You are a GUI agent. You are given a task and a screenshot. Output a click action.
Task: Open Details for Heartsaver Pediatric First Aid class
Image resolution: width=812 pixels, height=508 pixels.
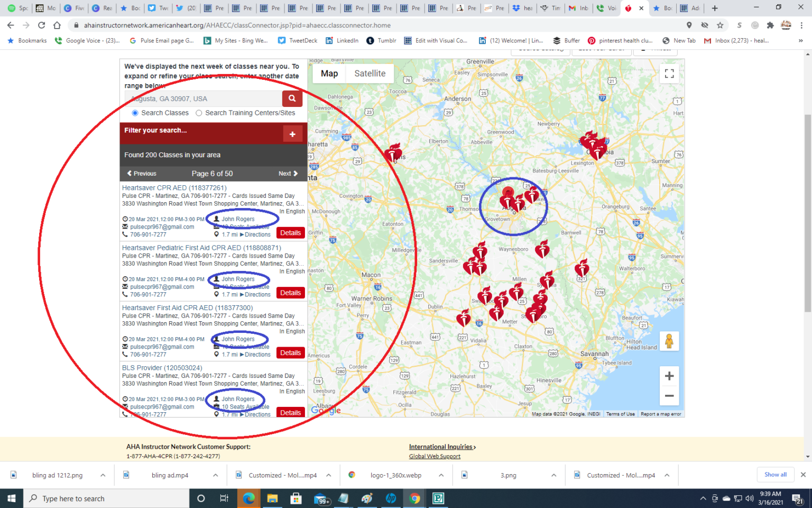[x=291, y=293]
